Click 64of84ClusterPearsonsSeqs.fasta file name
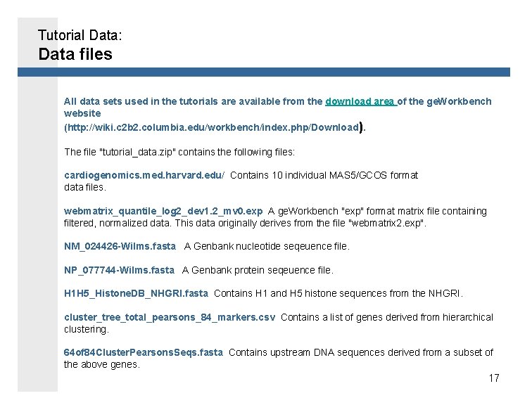This screenshot has height=405, width=532. (x=144, y=352)
